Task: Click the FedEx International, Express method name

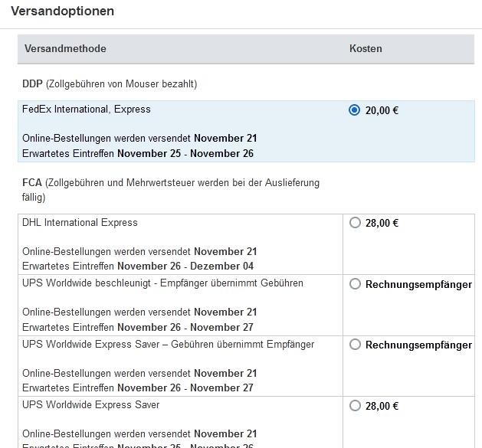Action: coord(87,110)
